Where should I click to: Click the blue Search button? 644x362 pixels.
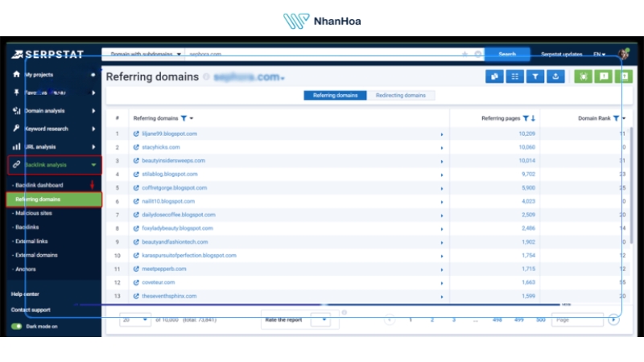coord(507,54)
